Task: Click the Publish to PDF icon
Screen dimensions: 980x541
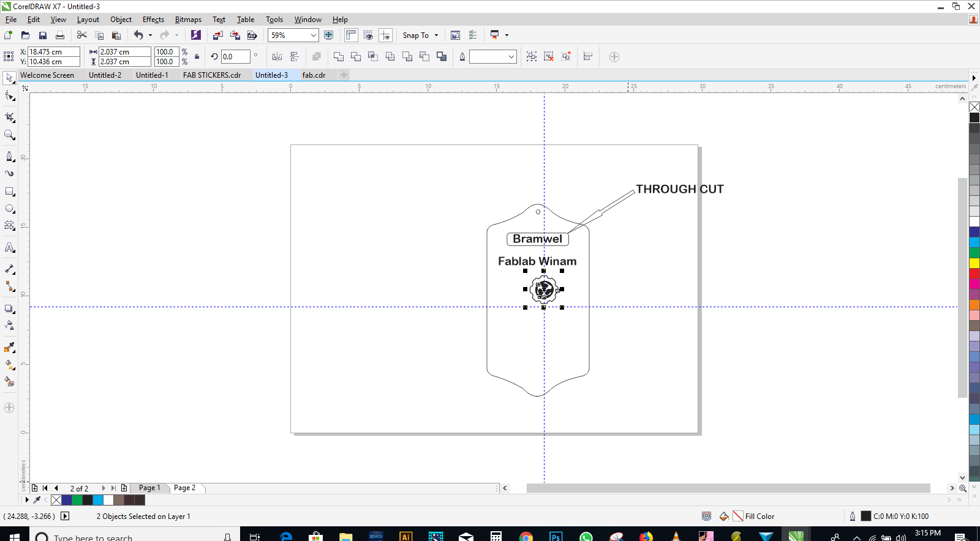Action: (x=252, y=35)
